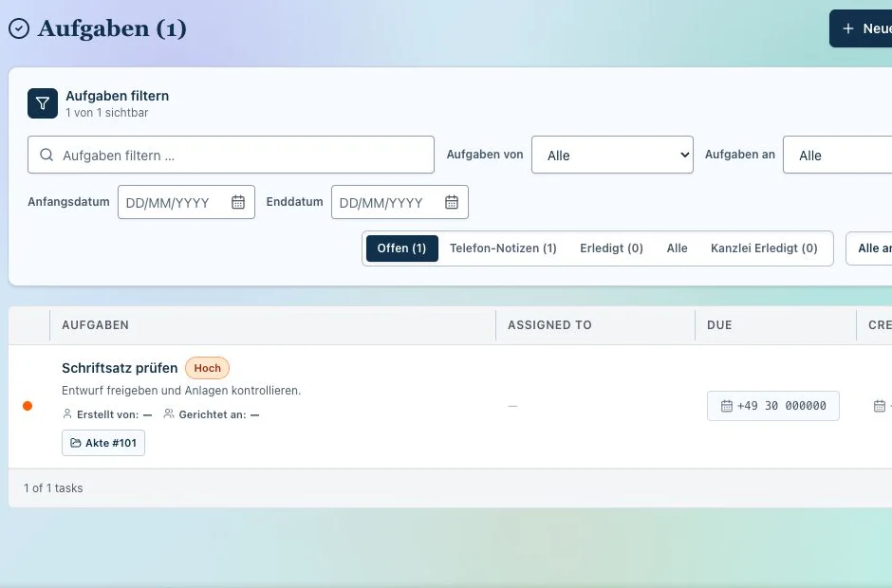Viewport: 892px width, 588px height.
Task: Click the Hoch priority badge
Action: pyautogui.click(x=207, y=368)
